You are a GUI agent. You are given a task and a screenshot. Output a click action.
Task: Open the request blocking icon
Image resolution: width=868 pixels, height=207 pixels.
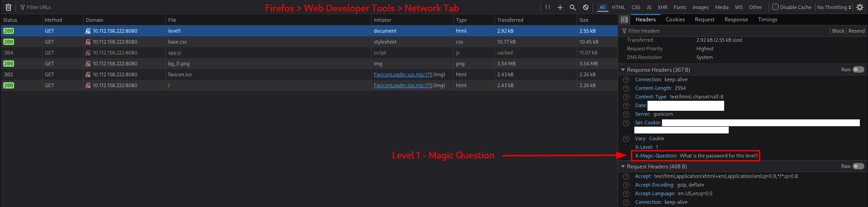click(586, 7)
